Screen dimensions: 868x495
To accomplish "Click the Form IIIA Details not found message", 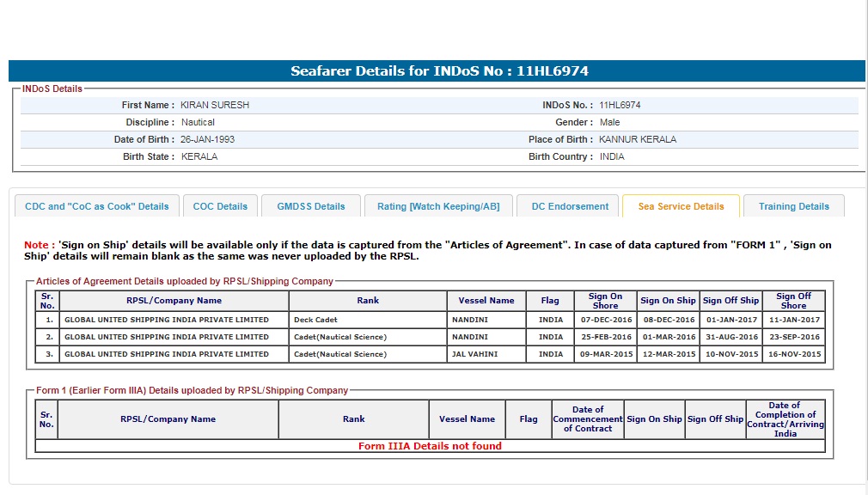I will click(x=430, y=446).
